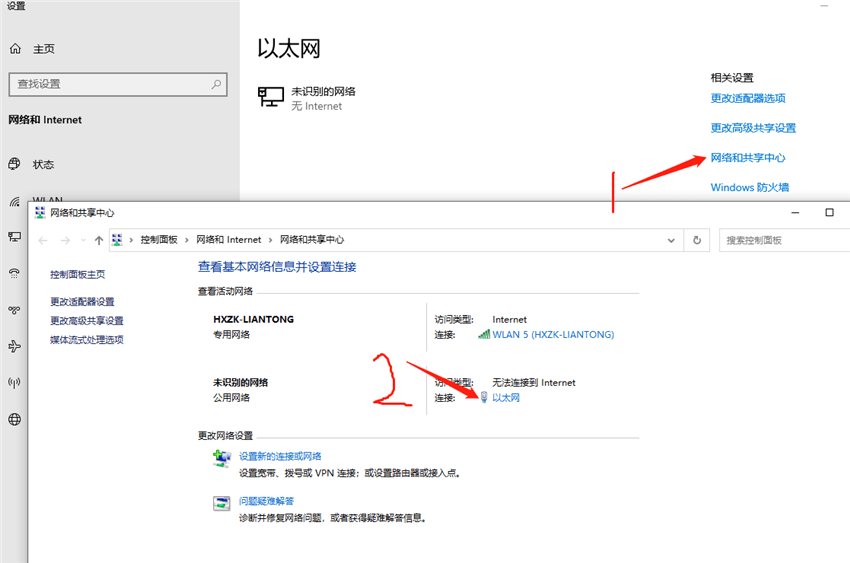Image resolution: width=850 pixels, height=563 pixels.
Task: Open the mobile hotspot icon in sidebar
Action: click(x=15, y=383)
